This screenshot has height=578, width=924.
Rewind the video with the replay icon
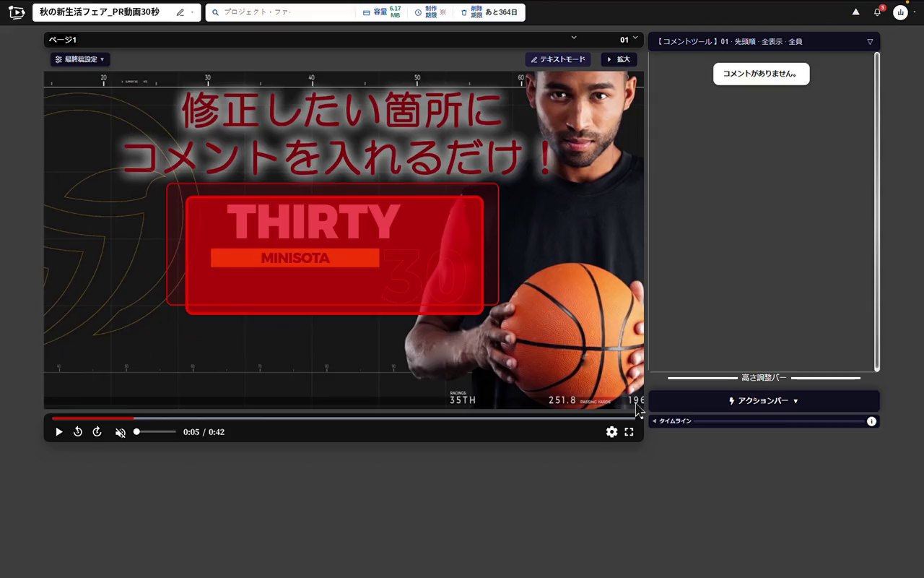78,432
